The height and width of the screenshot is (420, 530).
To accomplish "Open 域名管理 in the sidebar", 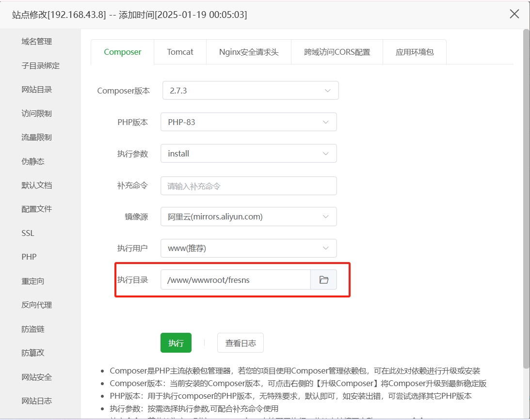I will point(36,42).
